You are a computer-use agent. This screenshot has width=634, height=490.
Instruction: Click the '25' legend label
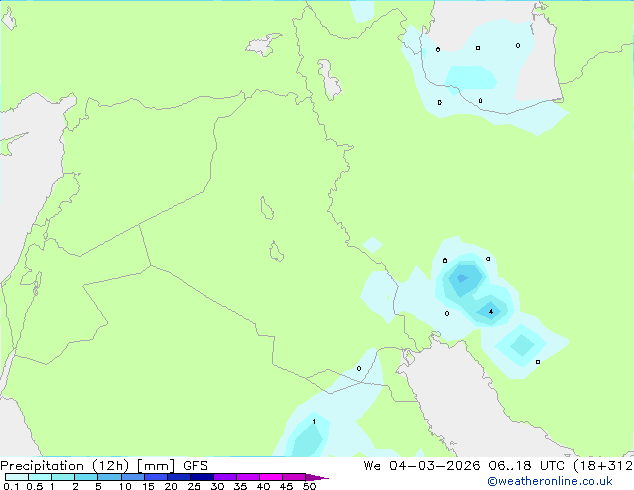(x=194, y=486)
